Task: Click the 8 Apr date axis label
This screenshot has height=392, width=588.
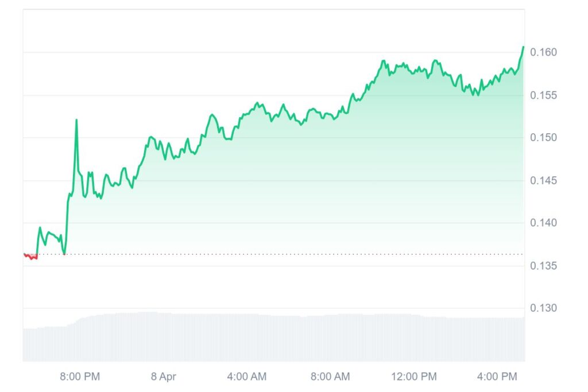Action: (x=164, y=377)
